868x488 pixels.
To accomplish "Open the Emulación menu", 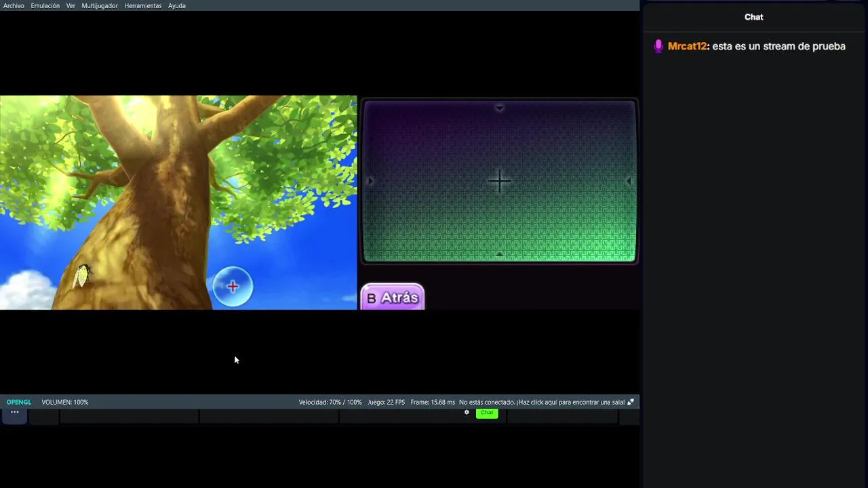I will 45,5.
